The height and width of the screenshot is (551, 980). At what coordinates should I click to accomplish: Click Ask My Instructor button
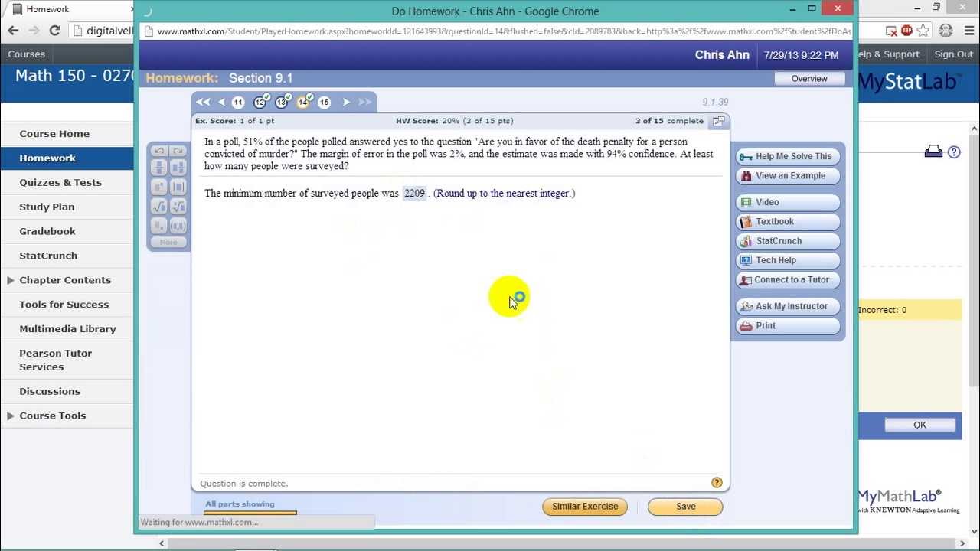(x=788, y=306)
